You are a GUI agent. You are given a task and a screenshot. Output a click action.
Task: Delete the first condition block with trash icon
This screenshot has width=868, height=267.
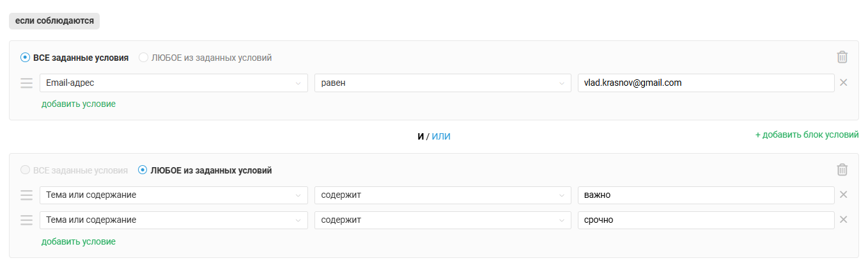(x=842, y=57)
